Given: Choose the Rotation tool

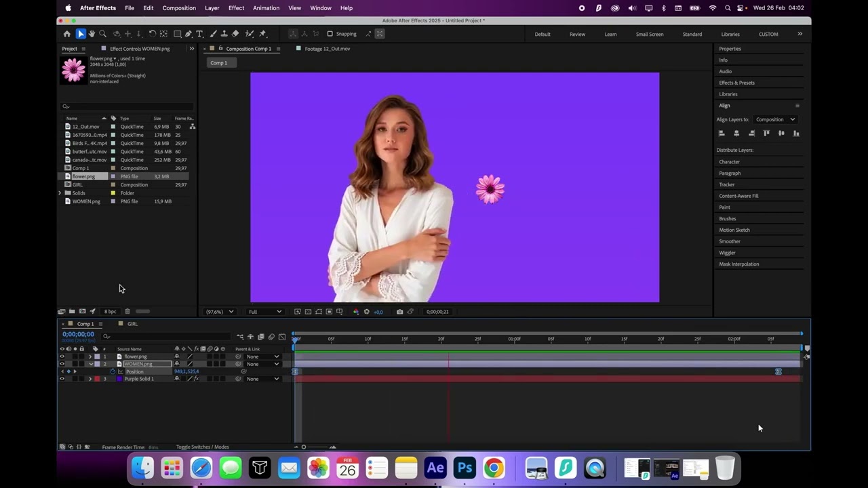Looking at the screenshot, I should coord(153,34).
